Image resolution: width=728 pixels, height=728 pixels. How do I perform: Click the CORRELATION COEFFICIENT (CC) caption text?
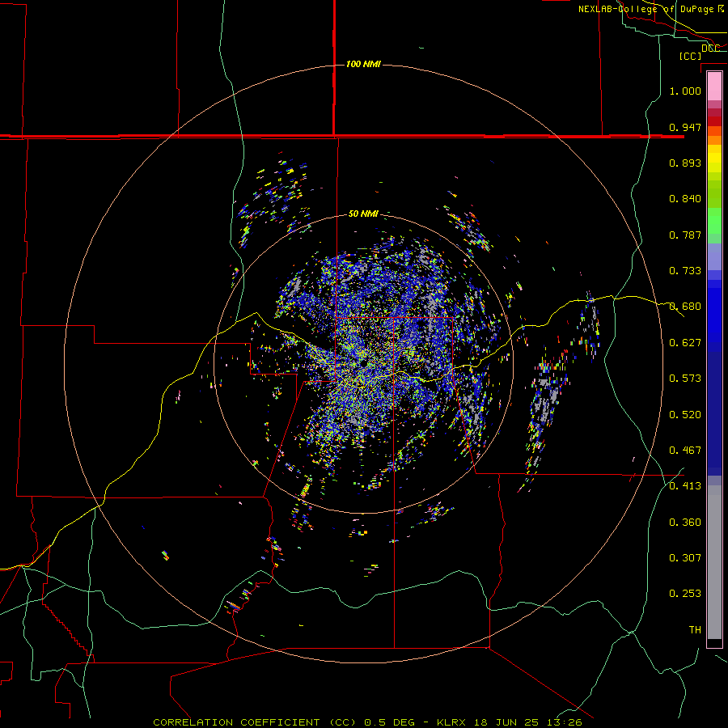pyautogui.click(x=255, y=722)
